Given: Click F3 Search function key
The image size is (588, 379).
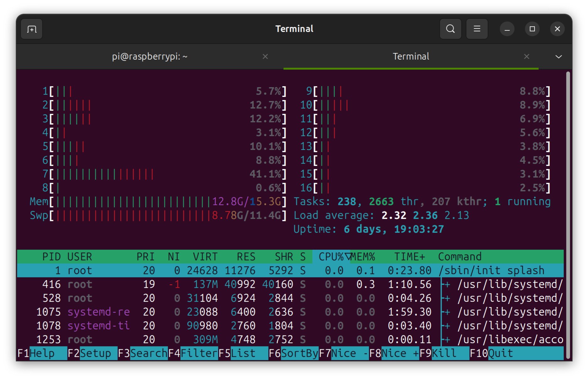Looking at the screenshot, I should (x=143, y=353).
